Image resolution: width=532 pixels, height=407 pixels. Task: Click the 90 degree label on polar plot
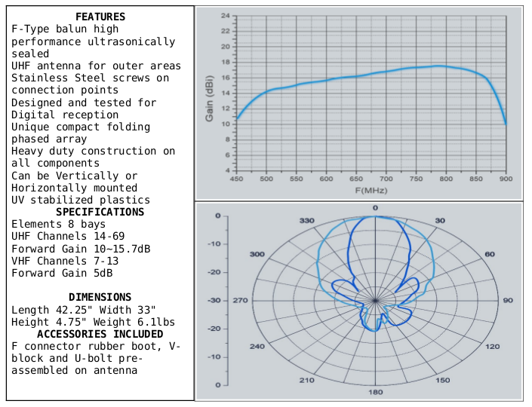(x=508, y=301)
